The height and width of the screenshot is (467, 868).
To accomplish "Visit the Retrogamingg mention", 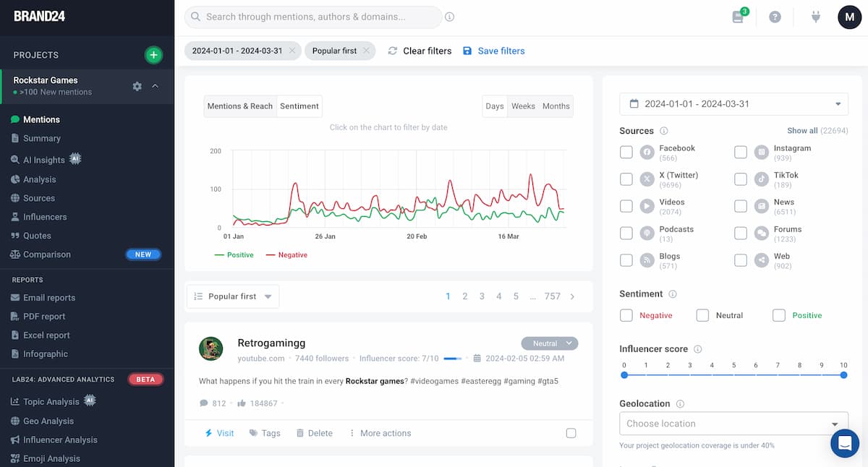I will 219,433.
